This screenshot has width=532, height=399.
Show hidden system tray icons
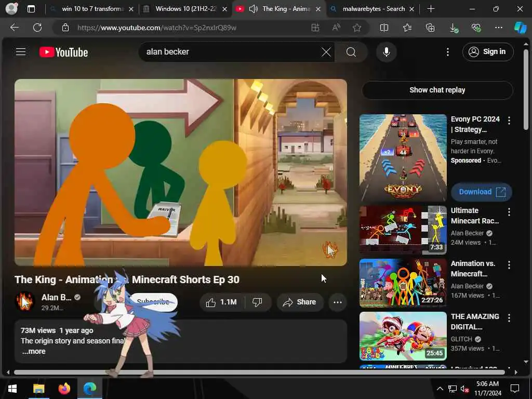tap(440, 389)
